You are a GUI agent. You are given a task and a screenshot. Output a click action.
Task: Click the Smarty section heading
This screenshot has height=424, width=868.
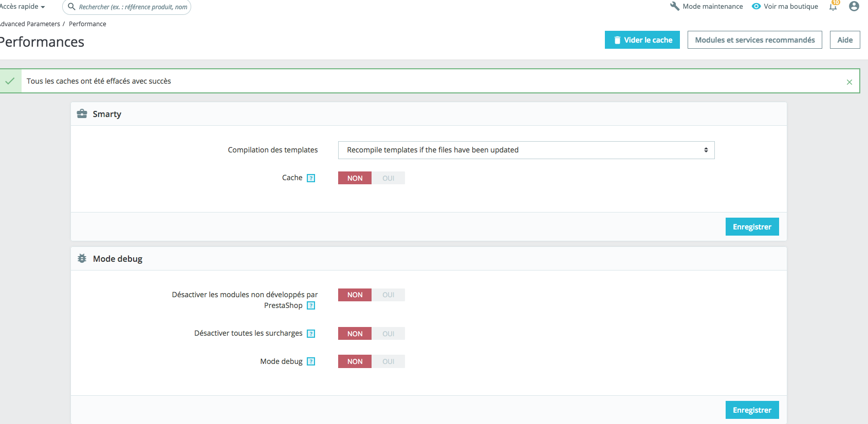pyautogui.click(x=107, y=114)
